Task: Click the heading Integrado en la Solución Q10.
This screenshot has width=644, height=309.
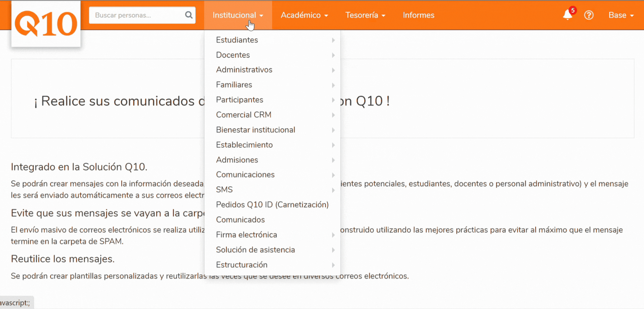Action: point(79,167)
